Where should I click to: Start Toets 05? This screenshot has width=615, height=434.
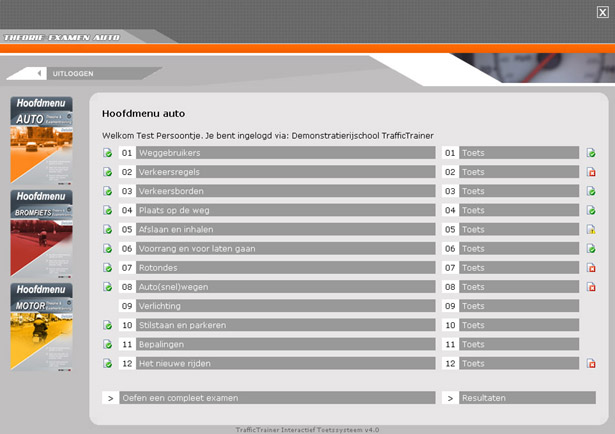pyautogui.click(x=510, y=229)
